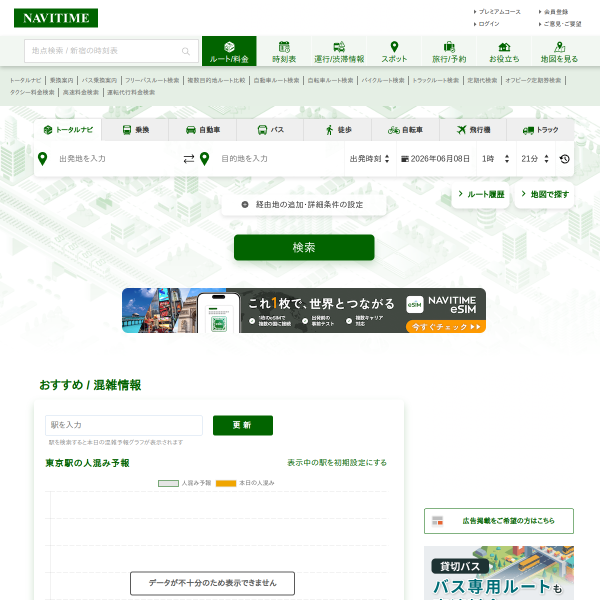This screenshot has height=600, width=600.
Task: Open the 地図を見る navigation item
Action: [559, 51]
